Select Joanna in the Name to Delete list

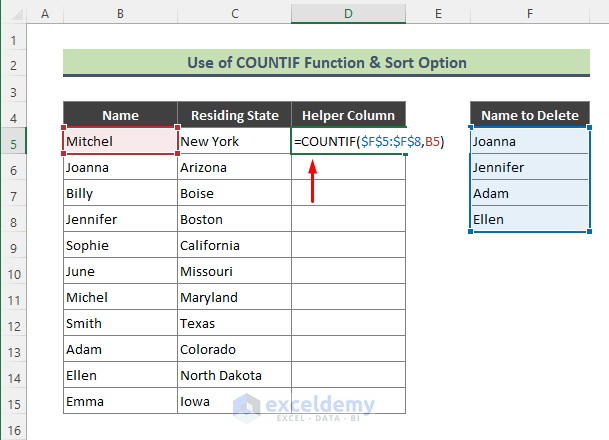530,142
